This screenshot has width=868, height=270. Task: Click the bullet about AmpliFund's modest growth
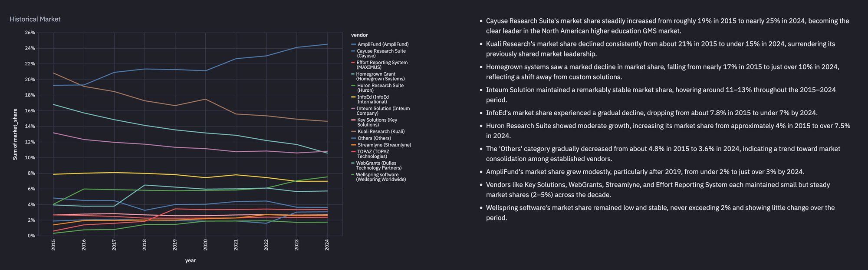tap(645, 172)
